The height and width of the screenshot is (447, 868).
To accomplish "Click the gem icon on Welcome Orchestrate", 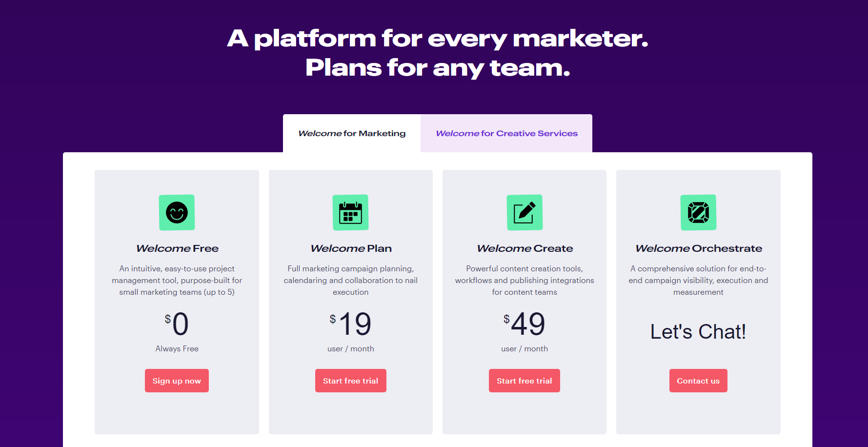I will coord(698,212).
